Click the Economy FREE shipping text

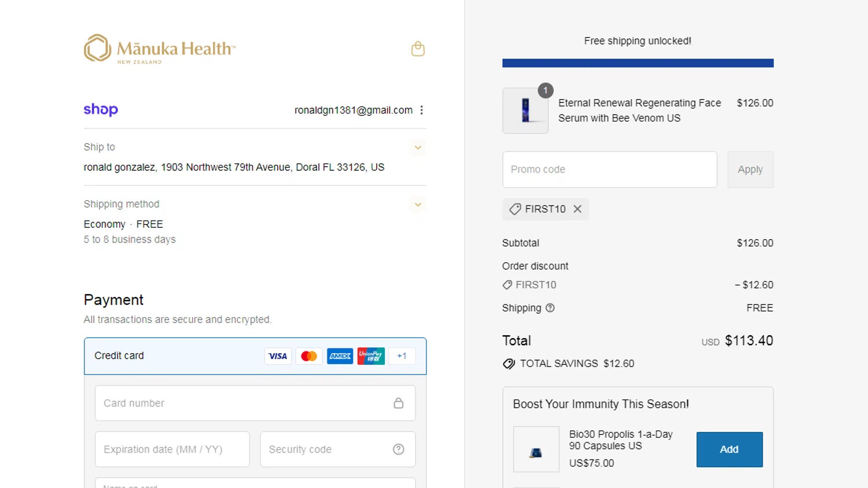click(123, 224)
